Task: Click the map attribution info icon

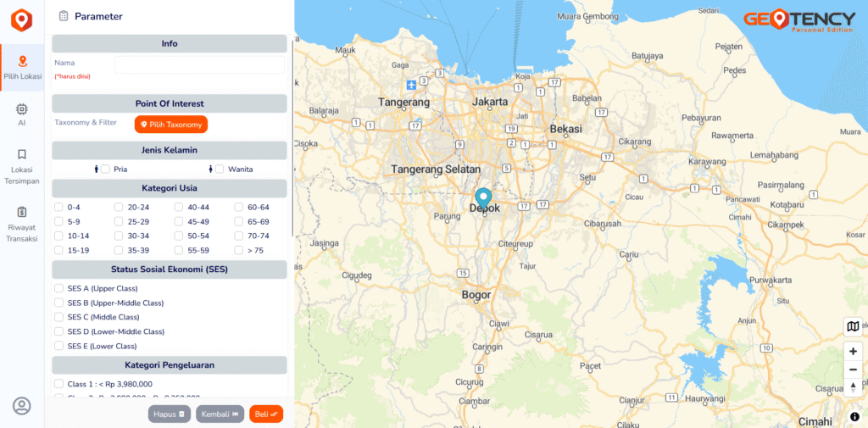Action: pos(854,416)
